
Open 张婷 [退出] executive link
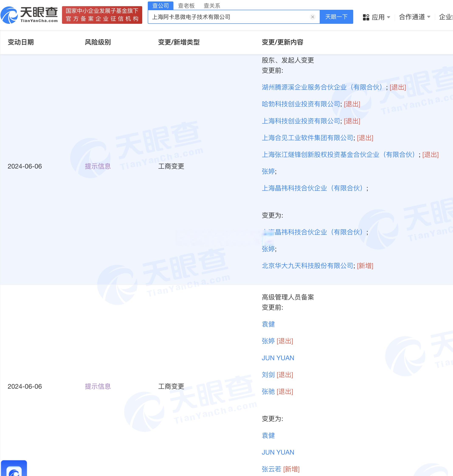tap(268, 341)
